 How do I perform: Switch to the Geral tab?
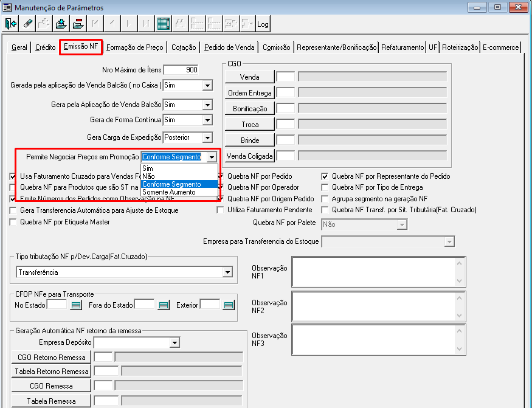click(19, 47)
